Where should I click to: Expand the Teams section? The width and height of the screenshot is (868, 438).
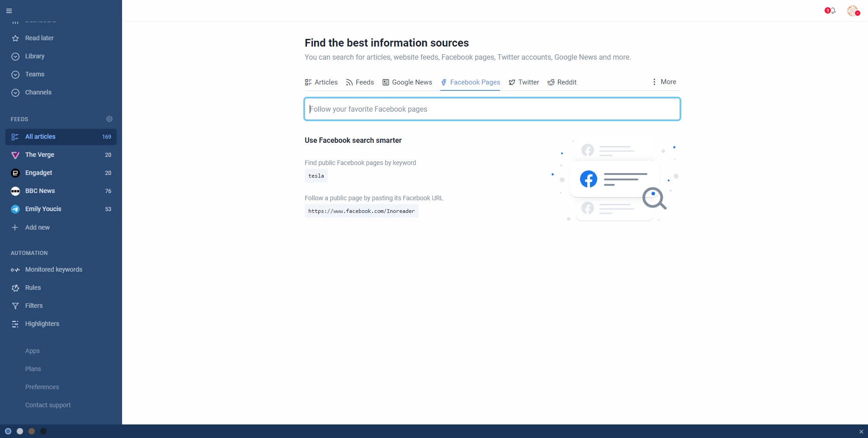pyautogui.click(x=15, y=75)
